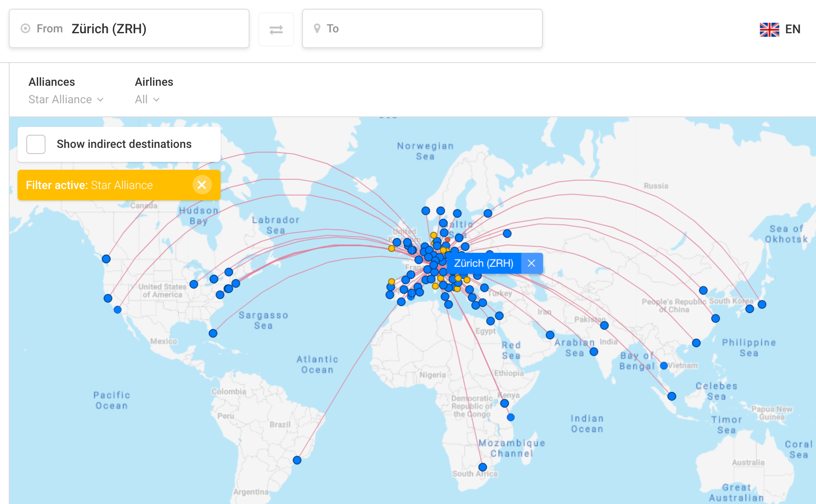Expand the Airlines All dropdown
Image resolution: width=816 pixels, height=504 pixels.
tap(147, 100)
